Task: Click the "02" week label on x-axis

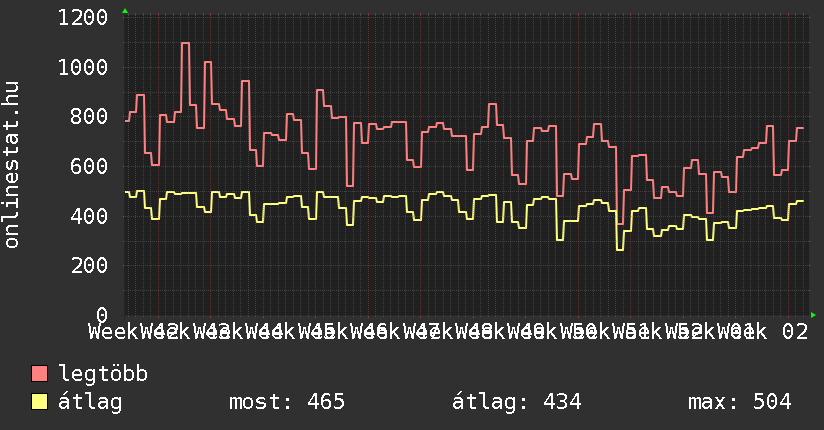Action: tap(795, 331)
